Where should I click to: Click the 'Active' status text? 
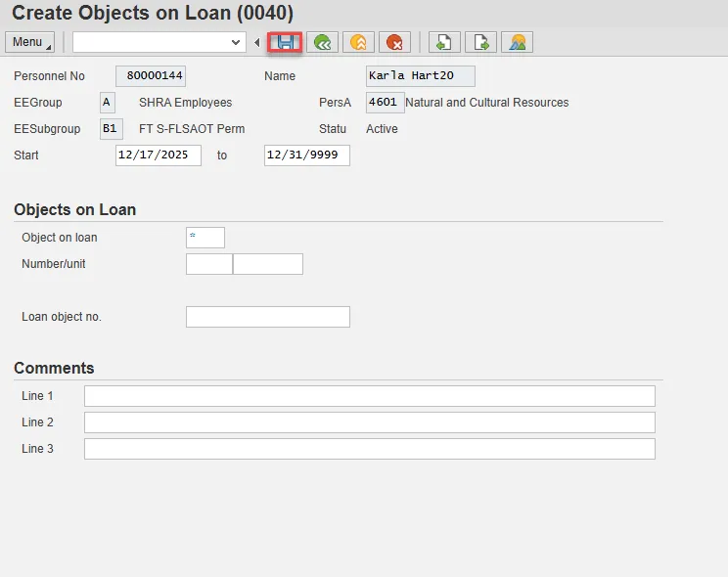tap(382, 129)
